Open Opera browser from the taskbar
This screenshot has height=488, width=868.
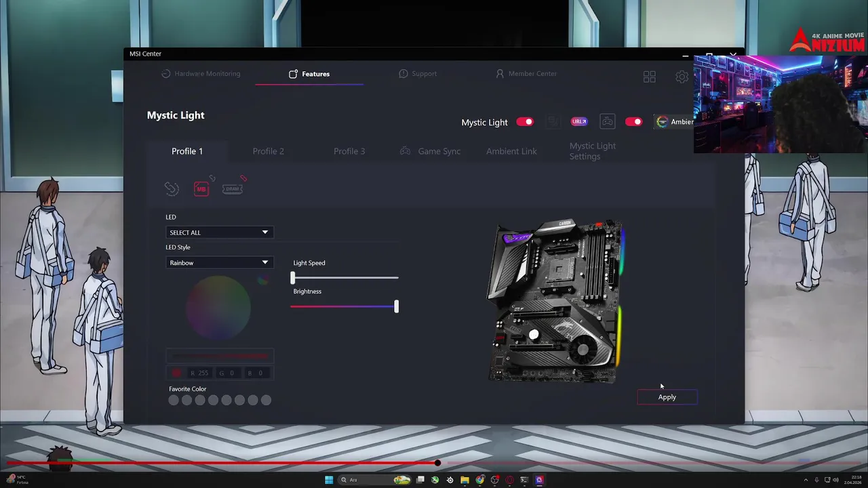pos(509,480)
